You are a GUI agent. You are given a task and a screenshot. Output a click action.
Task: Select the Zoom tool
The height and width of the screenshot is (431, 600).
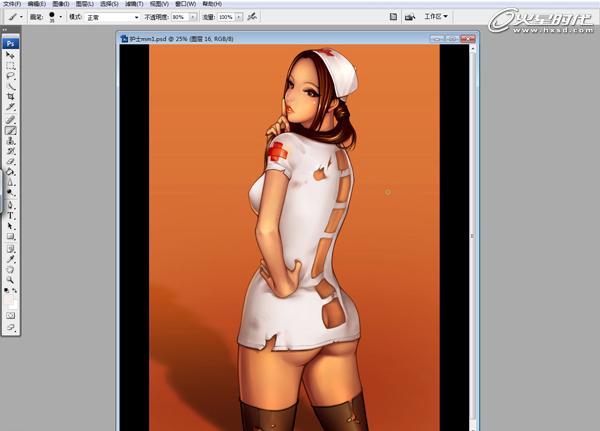click(10, 280)
